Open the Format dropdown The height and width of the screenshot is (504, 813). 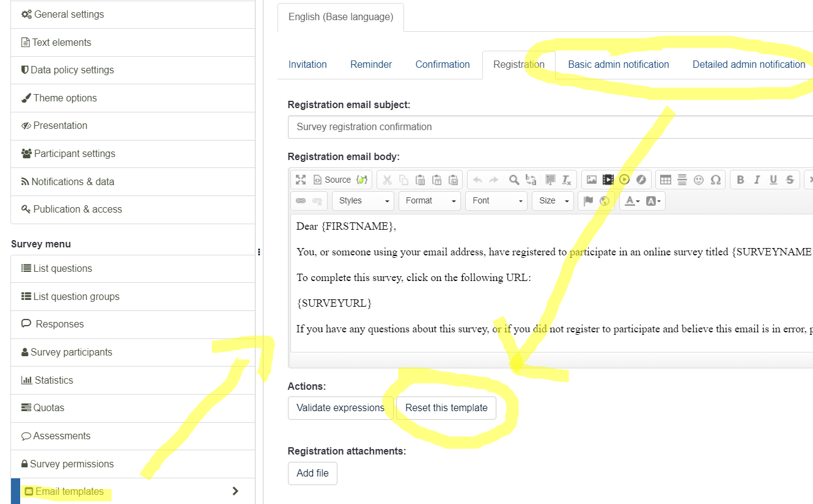(430, 200)
